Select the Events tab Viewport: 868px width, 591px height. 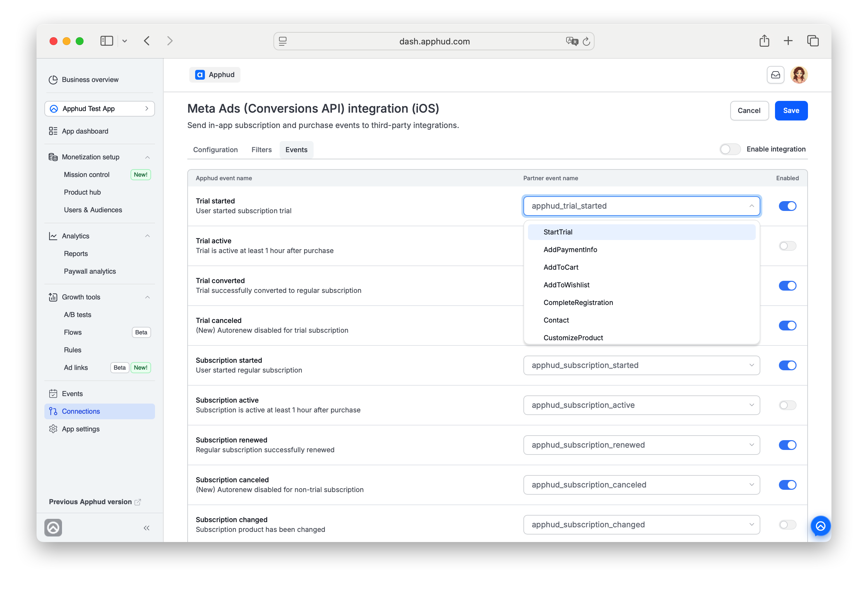pos(296,150)
